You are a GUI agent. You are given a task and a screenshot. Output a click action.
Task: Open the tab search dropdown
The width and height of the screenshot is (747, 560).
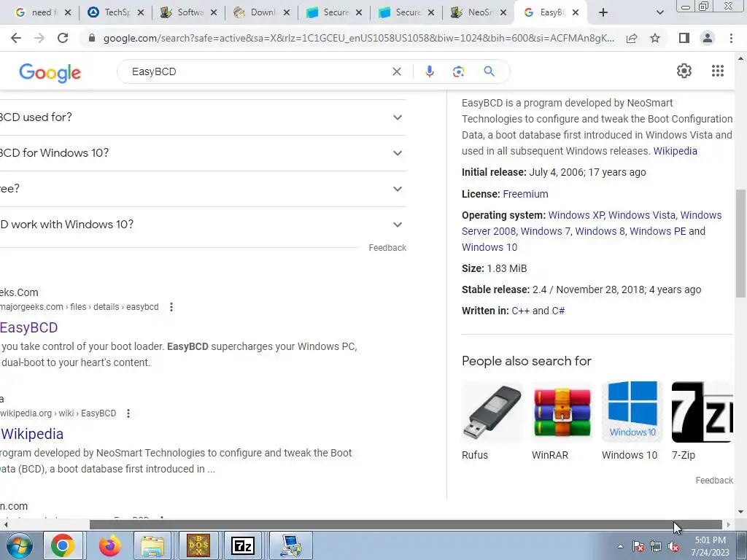tap(659, 12)
